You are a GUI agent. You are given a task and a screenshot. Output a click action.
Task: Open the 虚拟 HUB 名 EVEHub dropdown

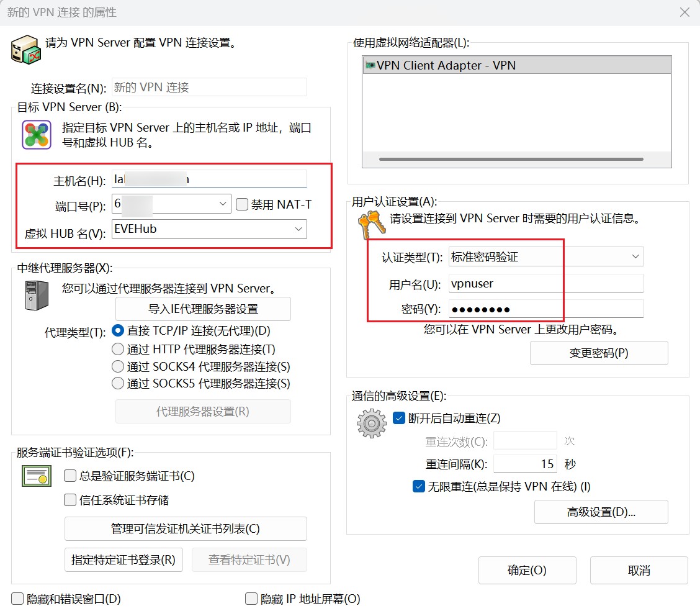[x=298, y=229]
